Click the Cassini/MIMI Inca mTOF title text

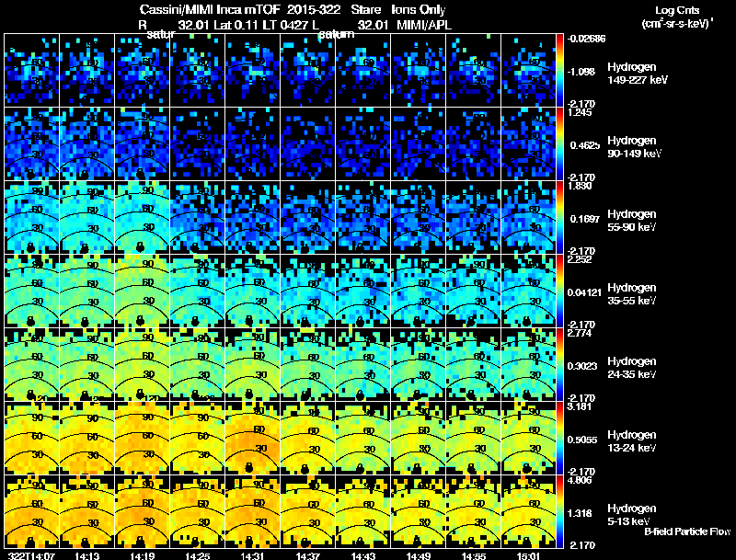(210, 10)
